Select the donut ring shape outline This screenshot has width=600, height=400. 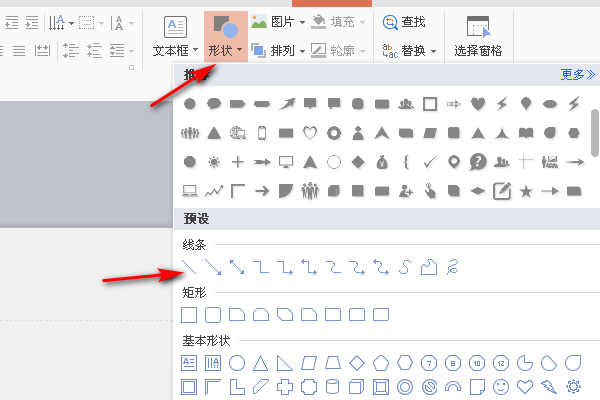click(x=405, y=387)
